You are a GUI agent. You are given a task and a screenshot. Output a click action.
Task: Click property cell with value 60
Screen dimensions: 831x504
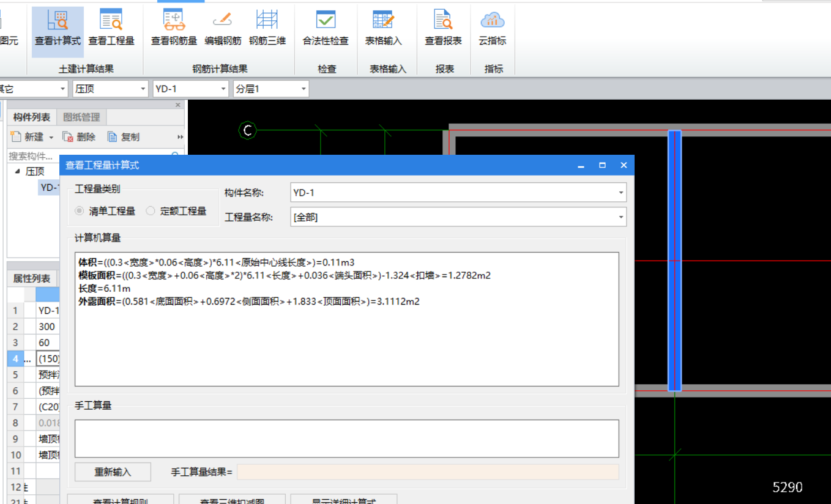tap(48, 343)
